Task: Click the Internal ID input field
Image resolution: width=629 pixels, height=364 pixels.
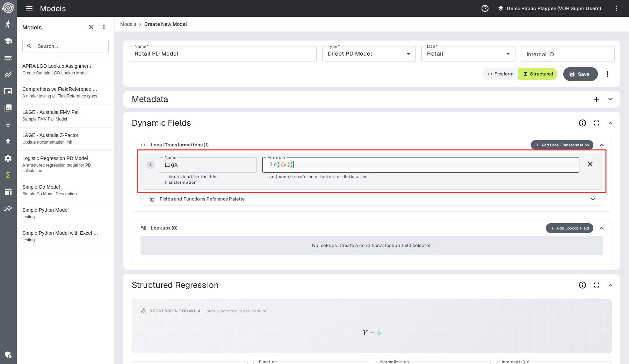Action: pos(567,54)
